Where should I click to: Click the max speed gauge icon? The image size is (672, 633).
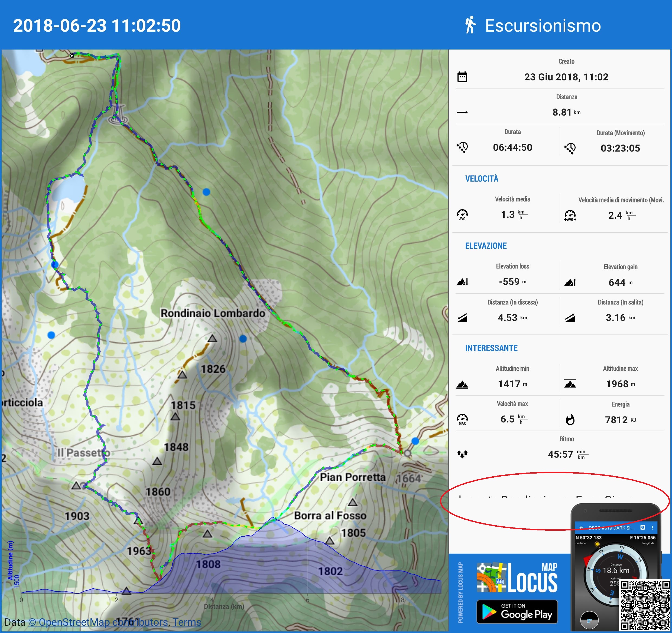pyautogui.click(x=462, y=419)
